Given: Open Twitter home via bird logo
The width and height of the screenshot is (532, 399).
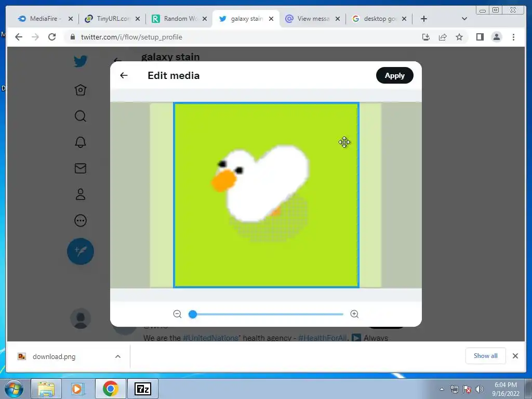Looking at the screenshot, I should 81,61.
